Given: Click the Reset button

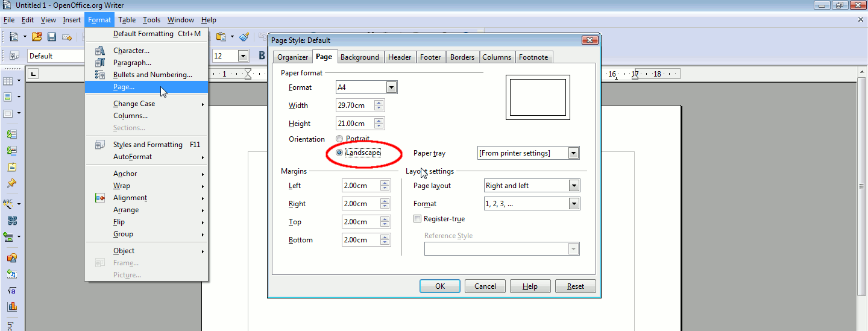Looking at the screenshot, I should (x=576, y=286).
